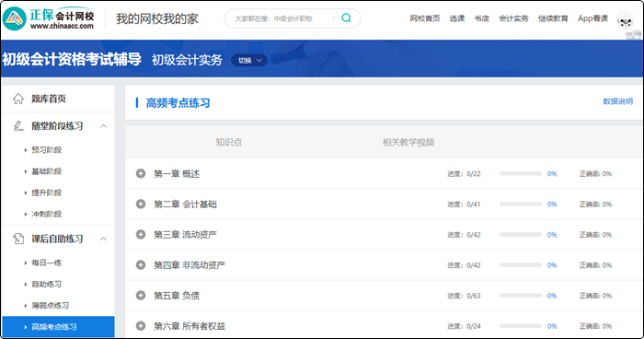Select 薄弱点练习 in sidebar

(x=50, y=305)
